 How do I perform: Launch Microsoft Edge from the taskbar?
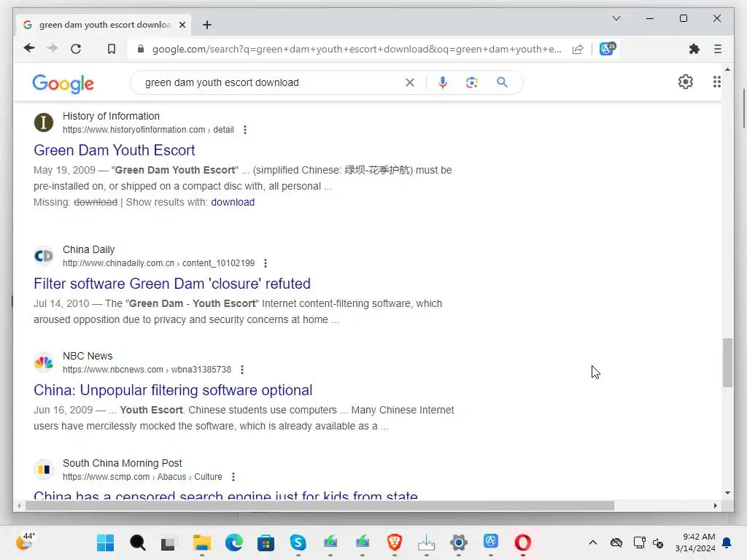234,542
